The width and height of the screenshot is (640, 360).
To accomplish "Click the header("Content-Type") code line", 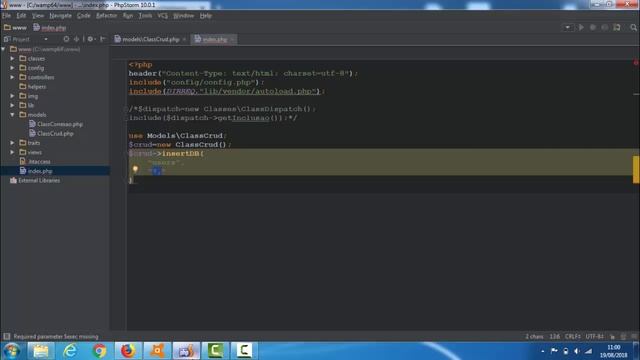I will tap(243, 73).
